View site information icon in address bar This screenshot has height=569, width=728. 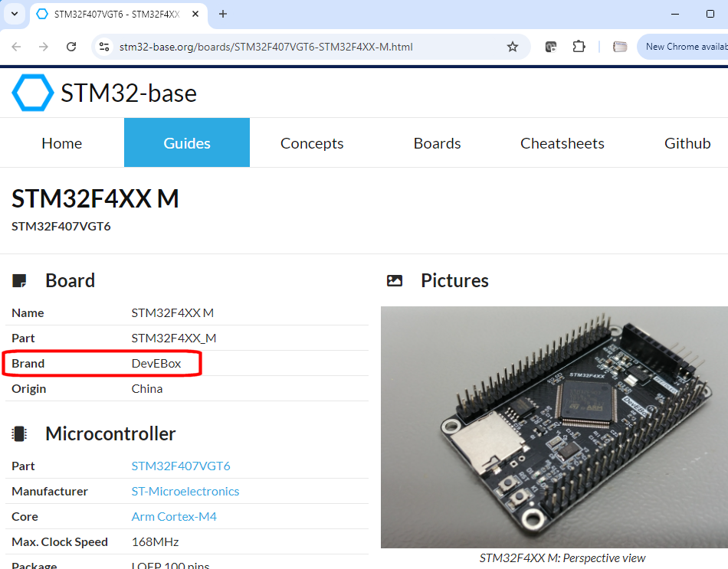[x=104, y=47]
